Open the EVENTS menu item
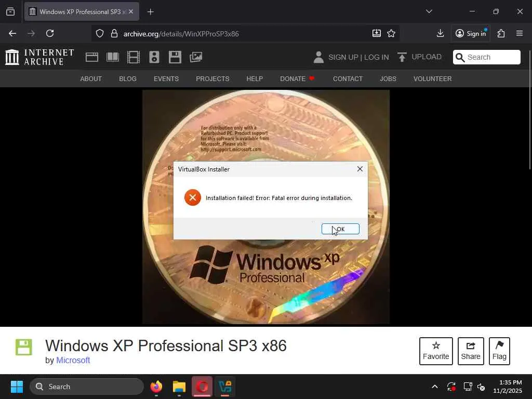Screen dimensions: 532x399 (x=166, y=79)
